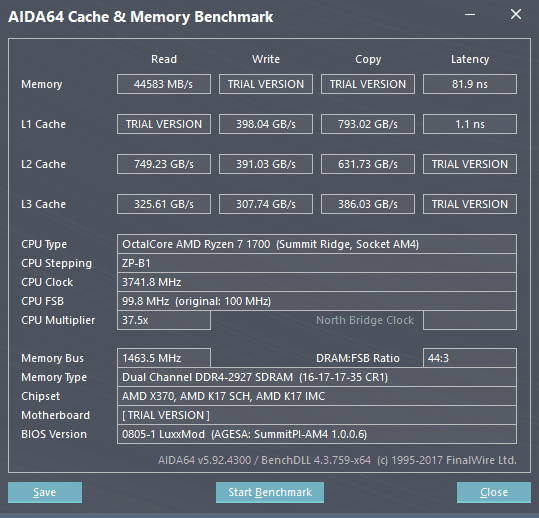Click the CPU FSB value 99.8 MHz
This screenshot has height=518, width=539.
317,301
